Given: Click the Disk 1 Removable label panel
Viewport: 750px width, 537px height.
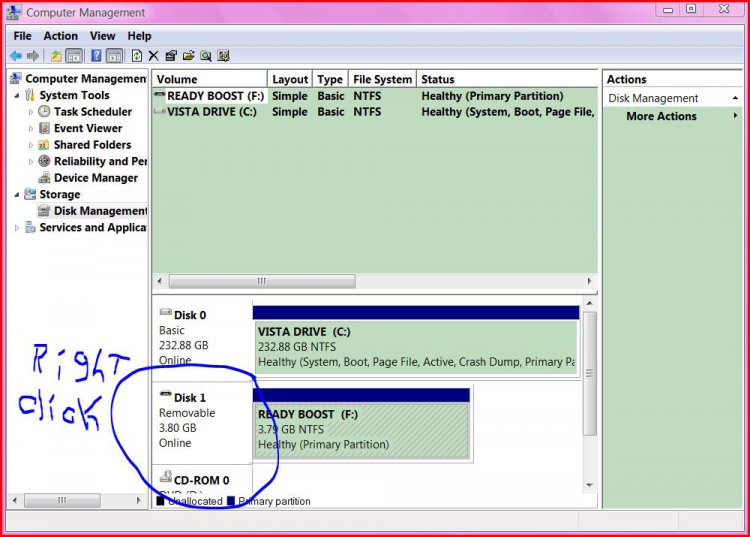Looking at the screenshot, I should click(202, 423).
